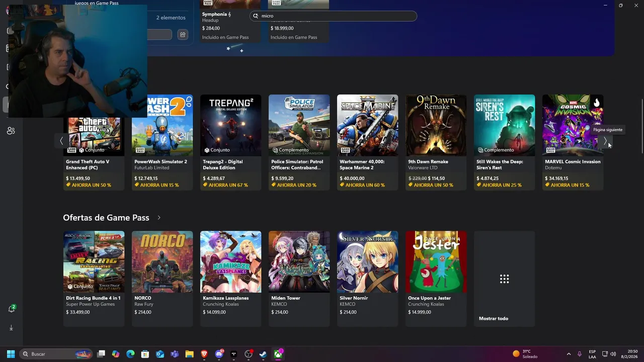Screen dimensions: 644x362
Task: Open Task View from the taskbar
Action: [101, 354]
